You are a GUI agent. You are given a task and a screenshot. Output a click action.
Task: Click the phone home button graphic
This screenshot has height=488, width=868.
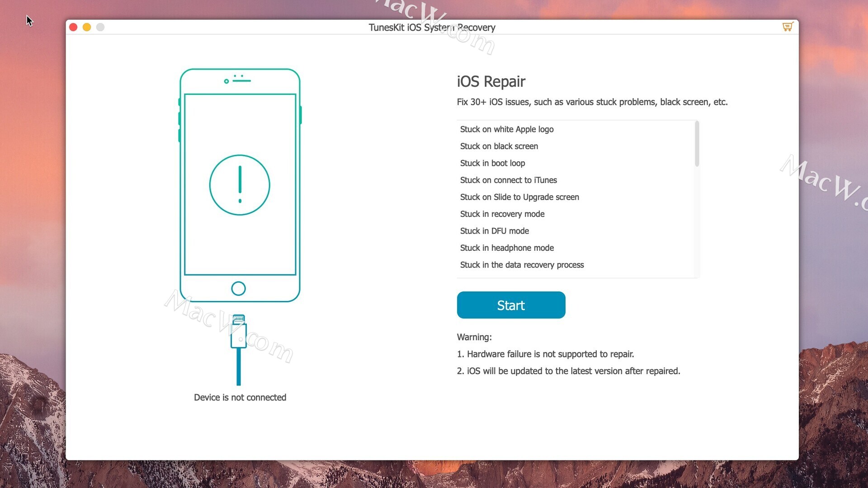238,288
